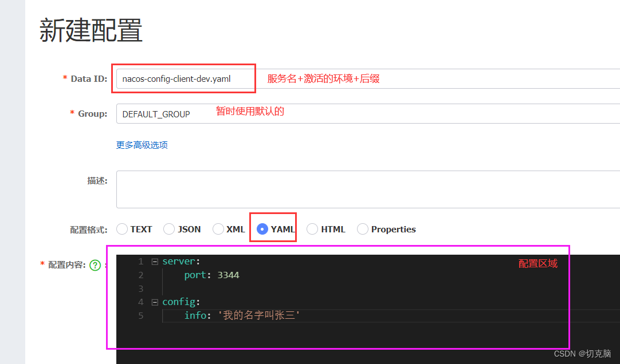620x364 pixels.
Task: Click empty line 3 in the code editor
Action: click(x=201, y=288)
